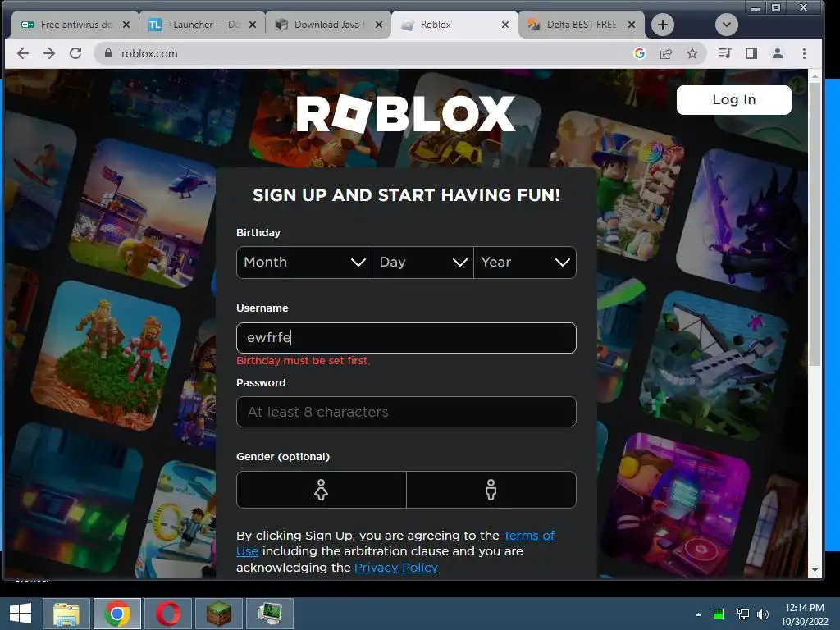Launch Opera from taskbar
Image resolution: width=840 pixels, height=630 pixels.
[x=168, y=614]
